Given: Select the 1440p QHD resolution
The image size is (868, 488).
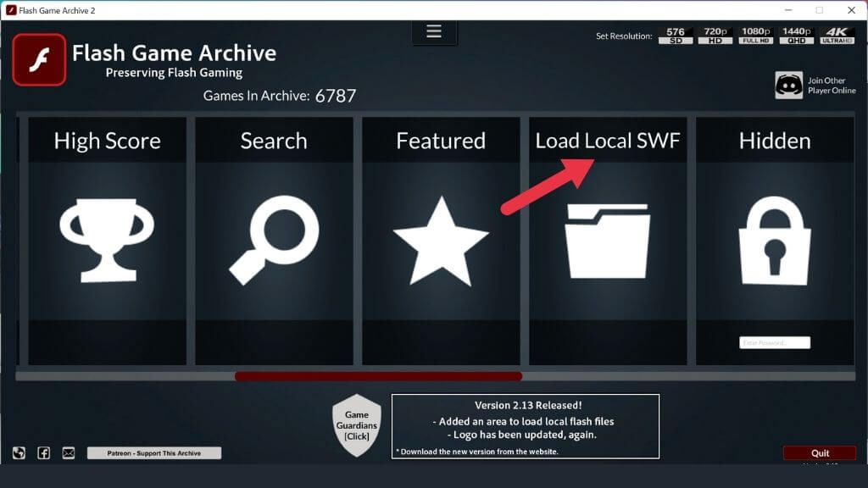Looking at the screenshot, I should pyautogui.click(x=797, y=36).
